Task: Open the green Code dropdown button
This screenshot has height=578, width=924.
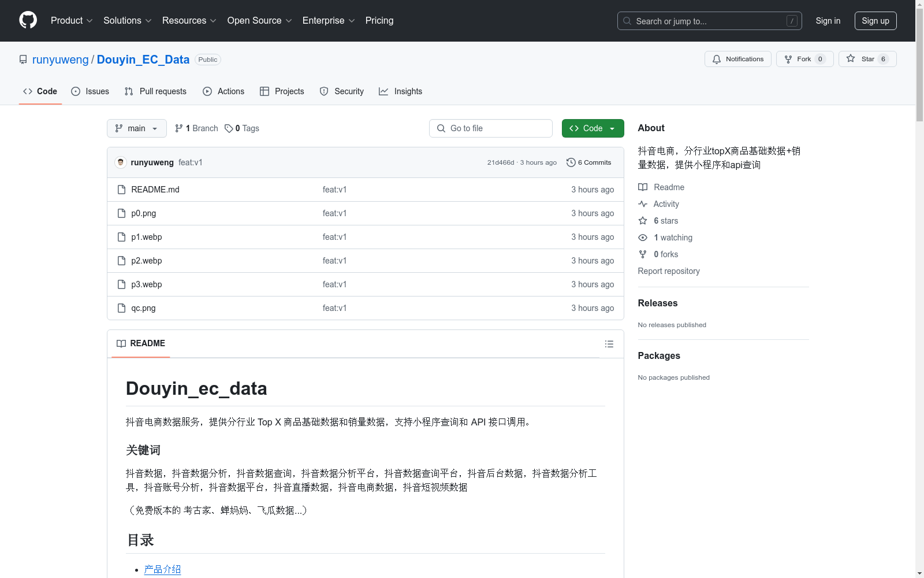Action: click(593, 128)
